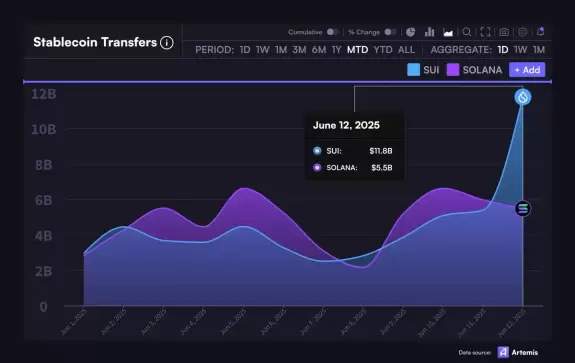Click the + Add button
This screenshot has height=363, width=575.
[527, 70]
